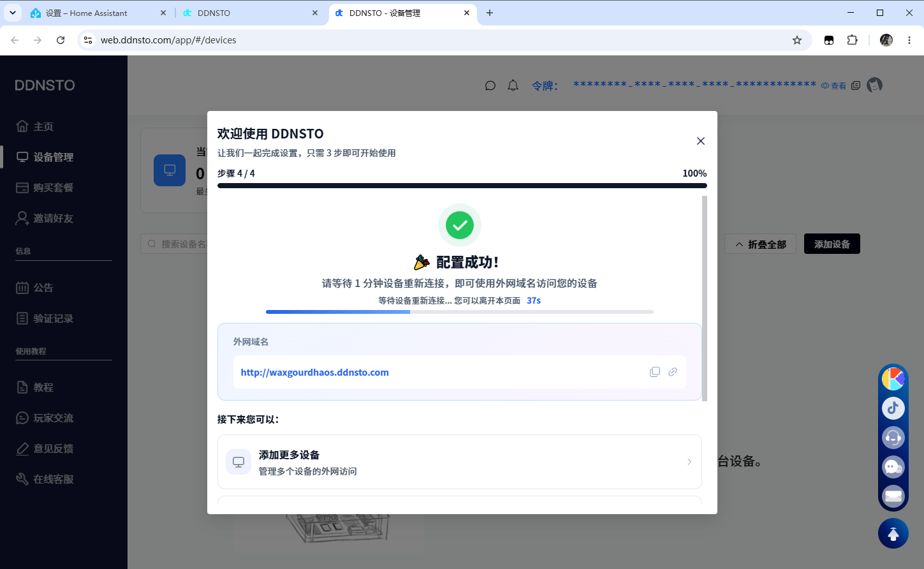
Task: Open 验证记录 in the sidebar
Action: pyautogui.click(x=45, y=318)
